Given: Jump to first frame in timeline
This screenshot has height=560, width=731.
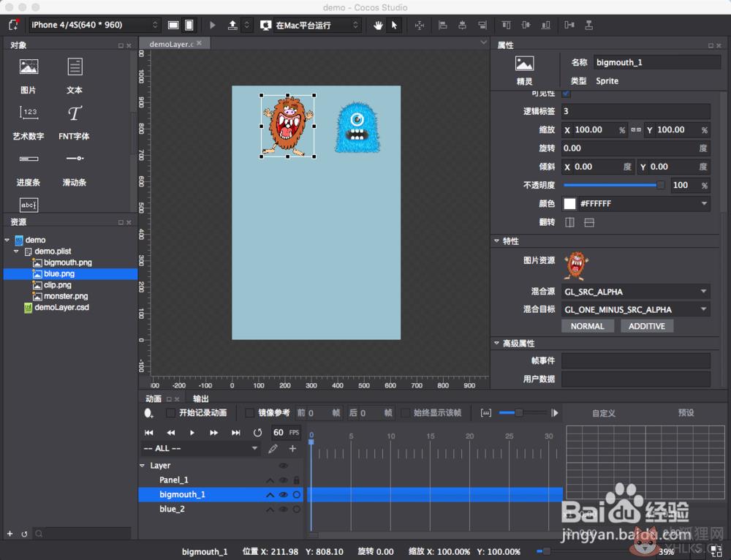Looking at the screenshot, I should coord(148,433).
